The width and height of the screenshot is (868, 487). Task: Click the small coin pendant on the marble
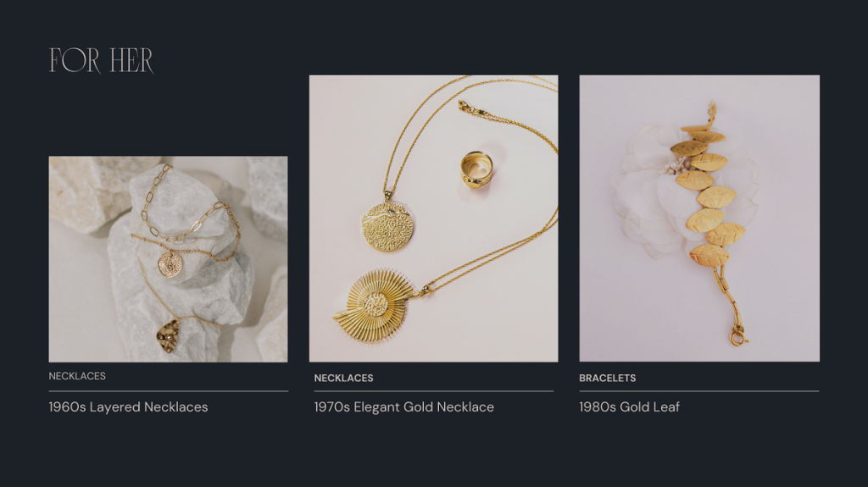(x=170, y=264)
